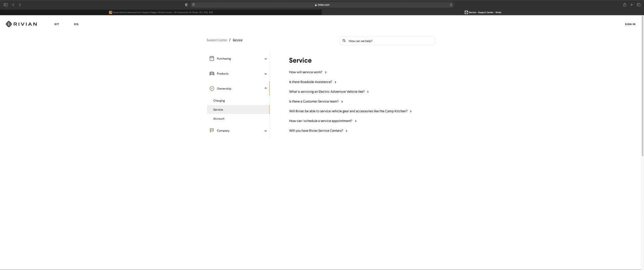Viewport: 644px width, 270px height.
Task: Expand the Company section chevron
Action: (x=265, y=131)
